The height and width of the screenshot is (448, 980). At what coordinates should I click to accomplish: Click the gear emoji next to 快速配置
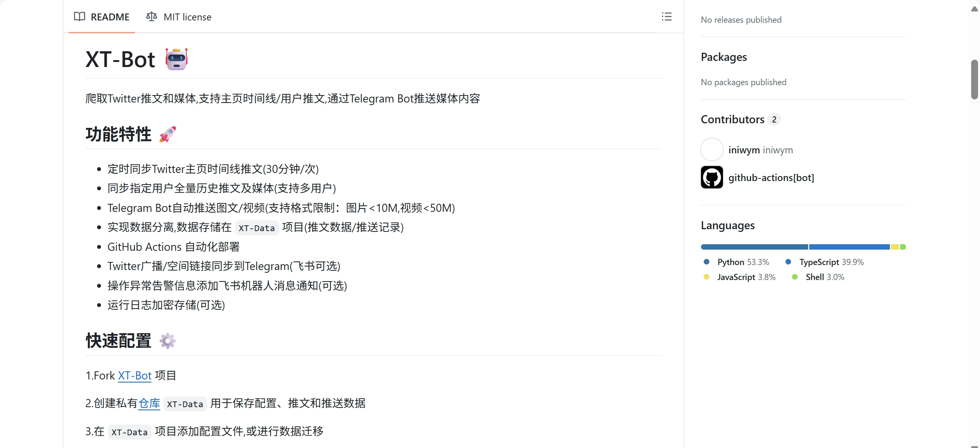click(x=168, y=341)
